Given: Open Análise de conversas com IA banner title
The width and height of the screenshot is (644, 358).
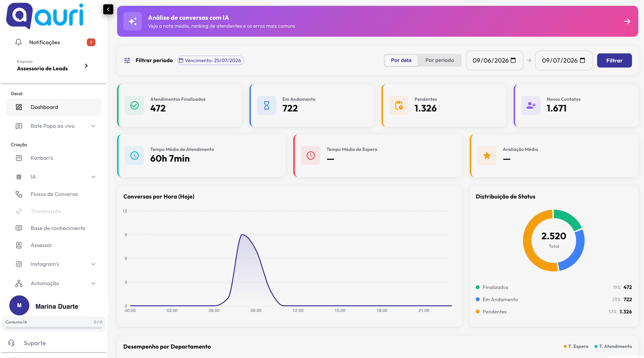Looking at the screenshot, I should pos(188,18).
